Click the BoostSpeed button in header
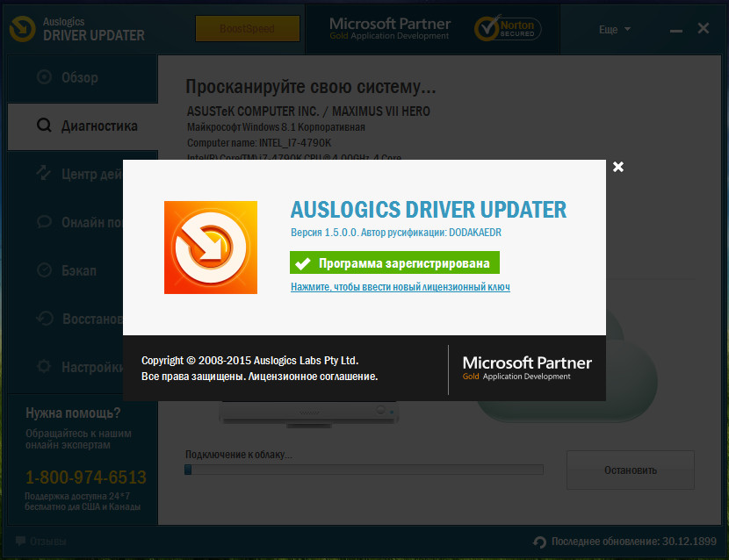The image size is (729, 560). click(248, 28)
